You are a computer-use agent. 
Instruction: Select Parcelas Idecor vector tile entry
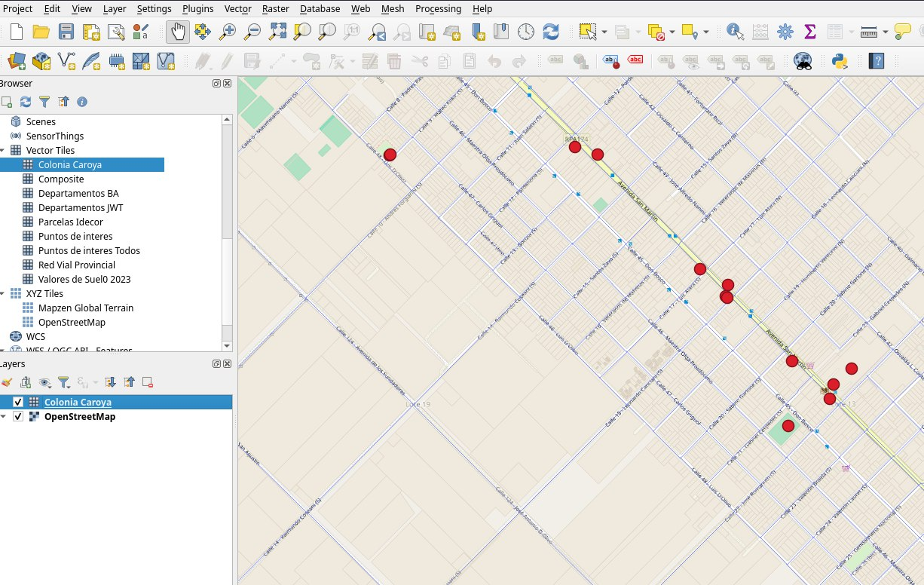tap(71, 222)
